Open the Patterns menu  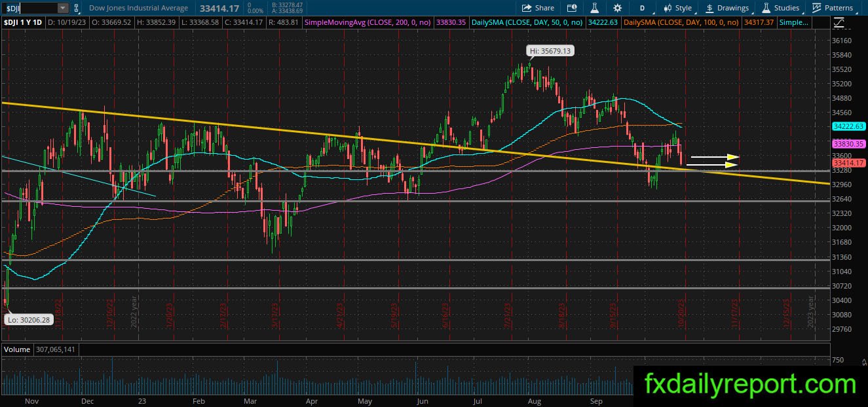pos(833,8)
